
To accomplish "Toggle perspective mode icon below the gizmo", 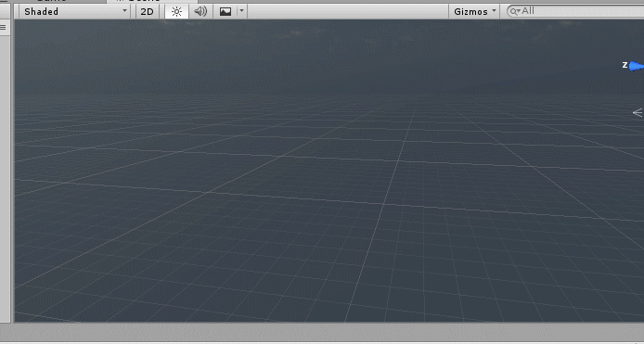I will pos(638,112).
